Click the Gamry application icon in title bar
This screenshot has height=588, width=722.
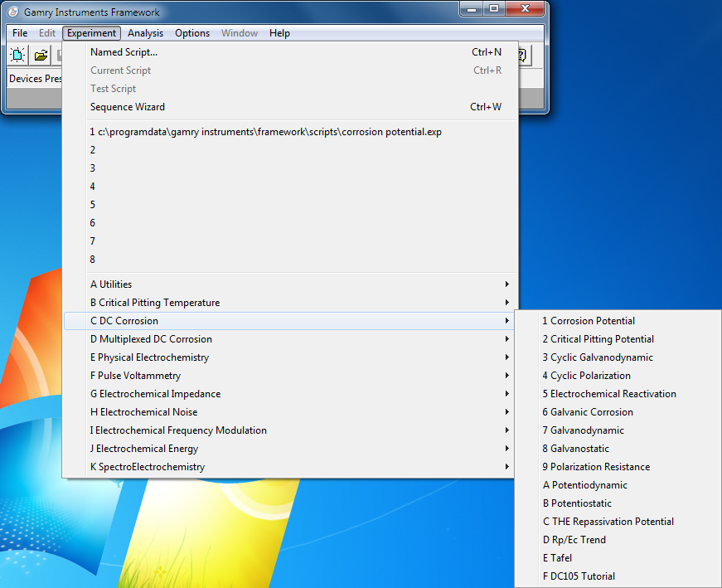pyautogui.click(x=13, y=12)
